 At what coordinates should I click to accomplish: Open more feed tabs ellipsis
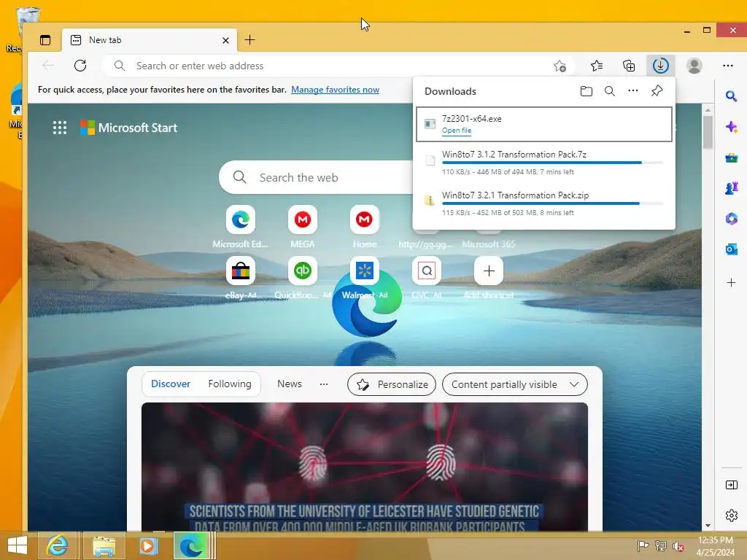pyautogui.click(x=324, y=384)
